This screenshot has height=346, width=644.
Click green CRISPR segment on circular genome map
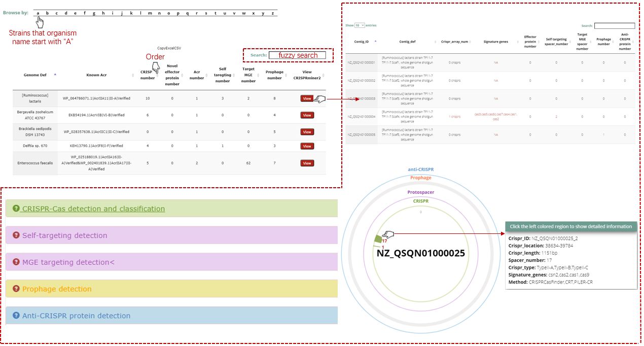pyautogui.click(x=377, y=239)
